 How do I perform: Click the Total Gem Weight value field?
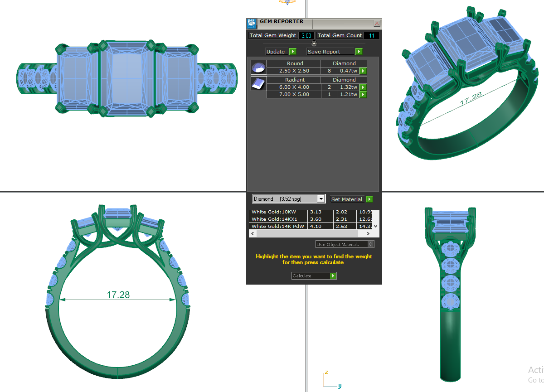[306, 35]
